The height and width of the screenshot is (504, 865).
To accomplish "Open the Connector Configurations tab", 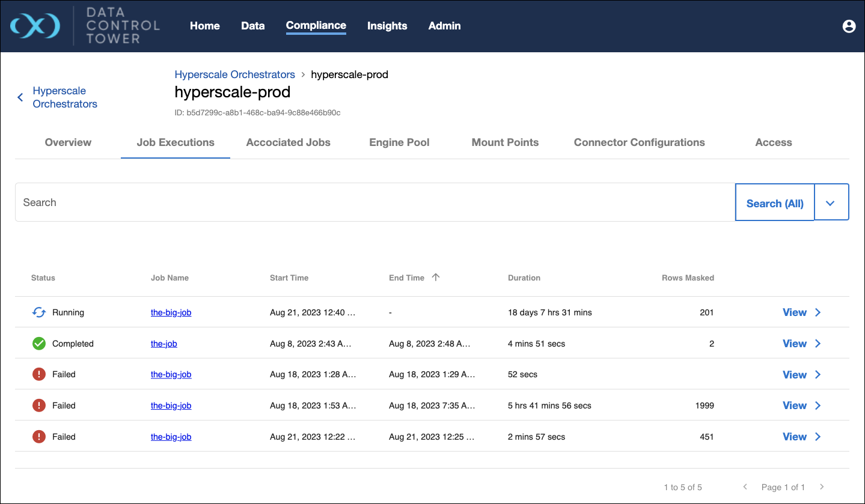I will click(x=639, y=142).
